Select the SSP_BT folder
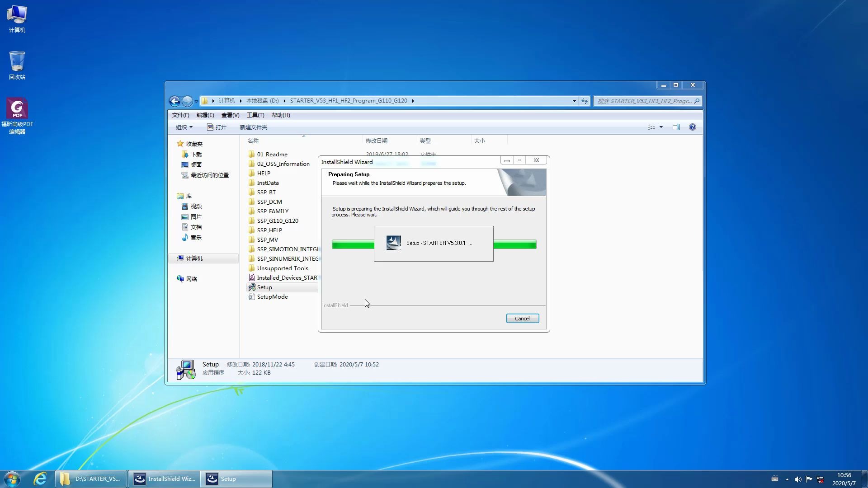This screenshot has height=488, width=868. pos(262,192)
